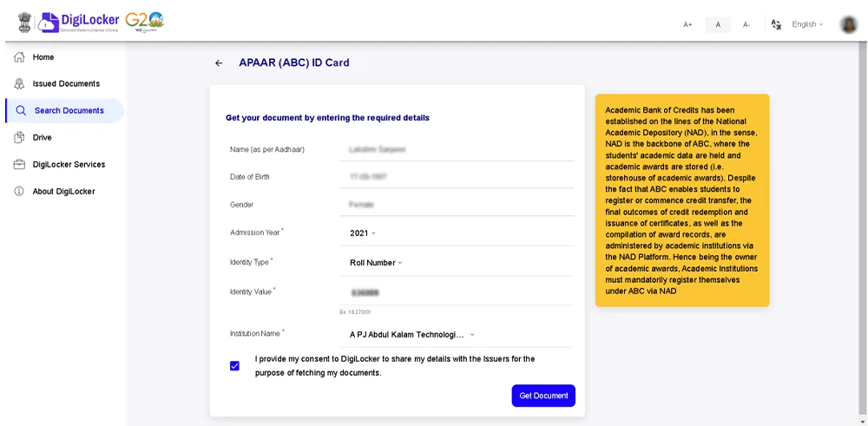The height and width of the screenshot is (426, 868).
Task: Click the consent statement text
Action: click(x=395, y=365)
